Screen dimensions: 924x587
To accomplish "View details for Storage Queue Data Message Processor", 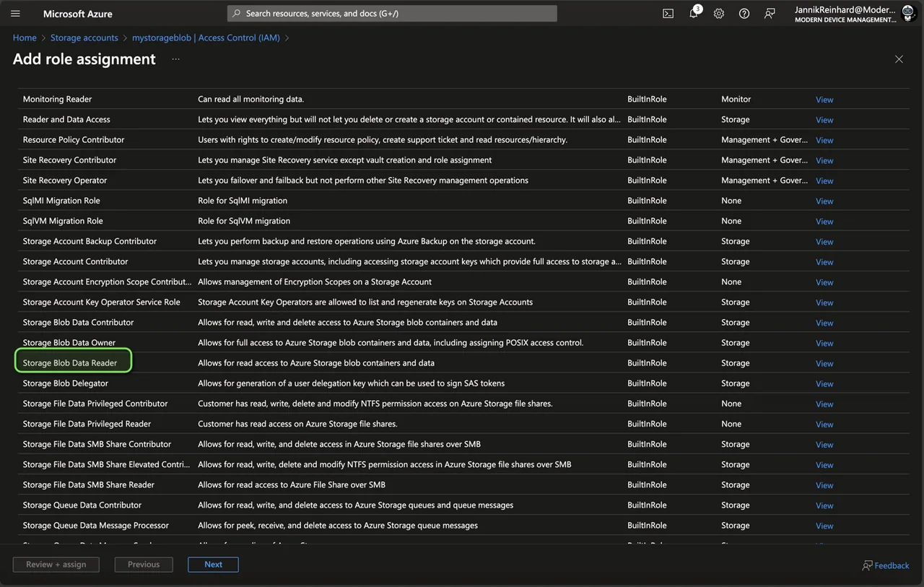I will coord(824,526).
